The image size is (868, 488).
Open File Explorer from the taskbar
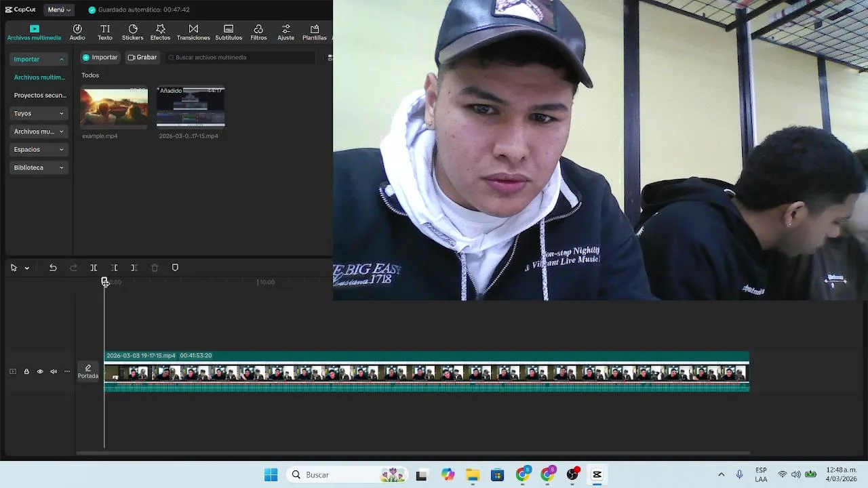(473, 475)
